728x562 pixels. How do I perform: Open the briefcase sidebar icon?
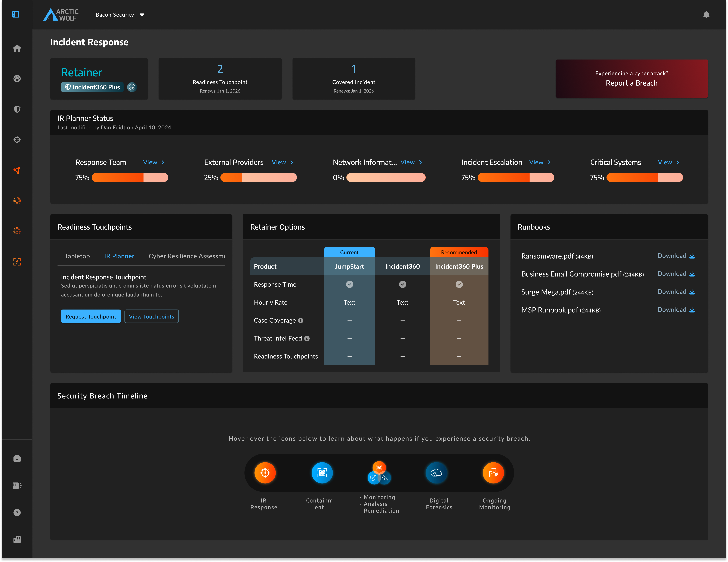[17, 459]
